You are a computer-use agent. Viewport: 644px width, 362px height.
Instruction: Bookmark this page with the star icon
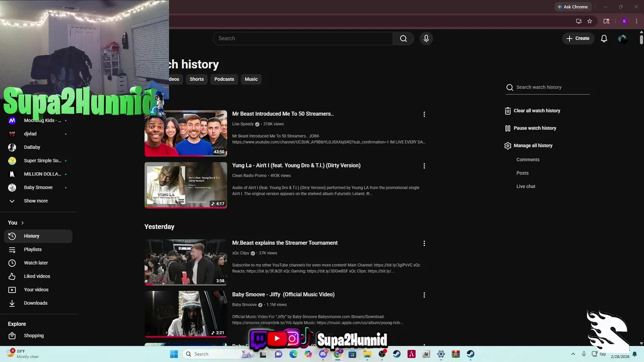click(x=590, y=21)
